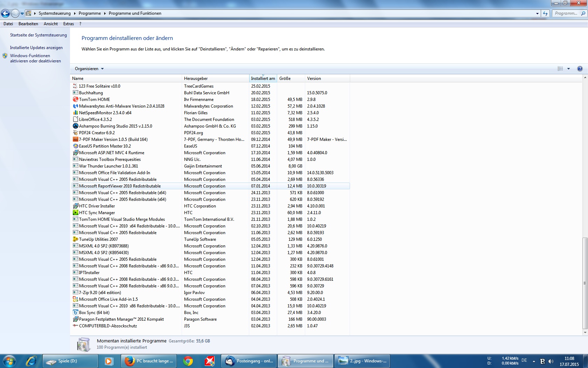588x368 pixels.
Task: Open the ? help menu
Action: point(80,24)
